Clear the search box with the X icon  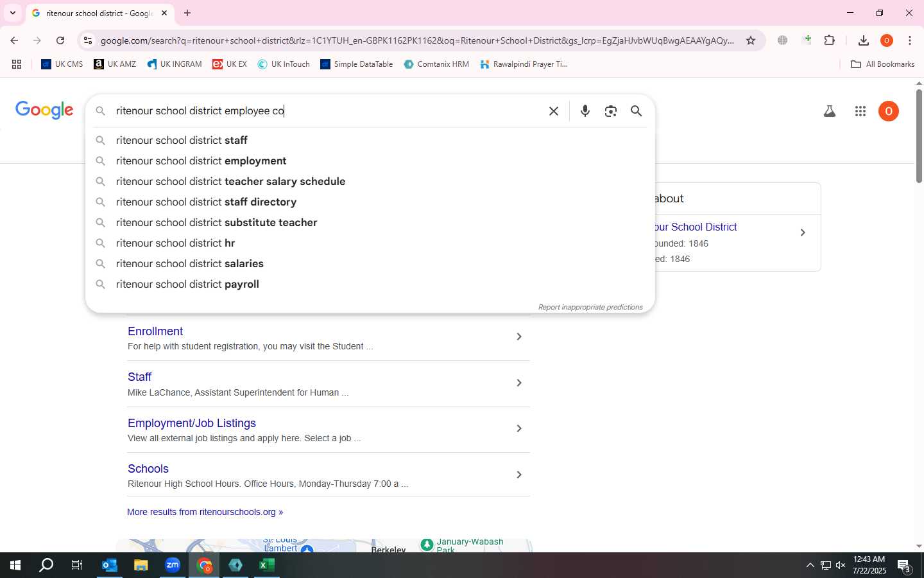554,111
